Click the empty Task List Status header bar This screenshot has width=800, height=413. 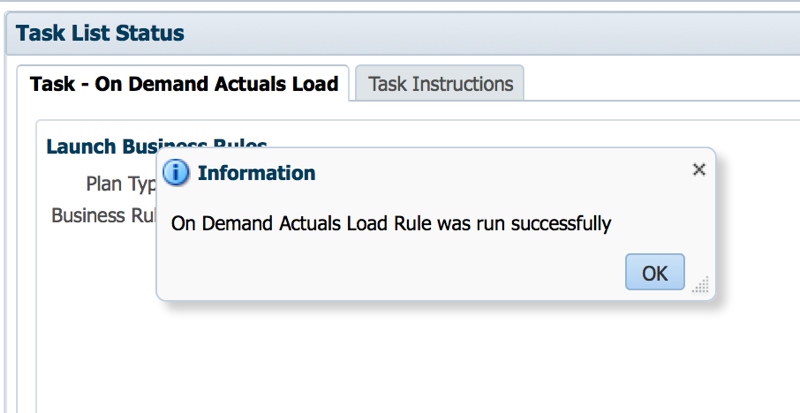[490, 33]
